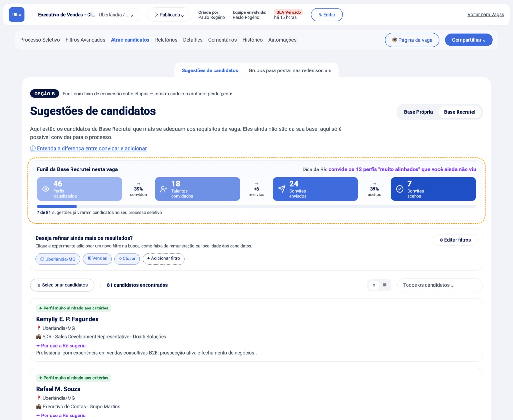Click the arrow above 39% convidou
The height and width of the screenshot is (420, 513).
pyautogui.click(x=139, y=184)
